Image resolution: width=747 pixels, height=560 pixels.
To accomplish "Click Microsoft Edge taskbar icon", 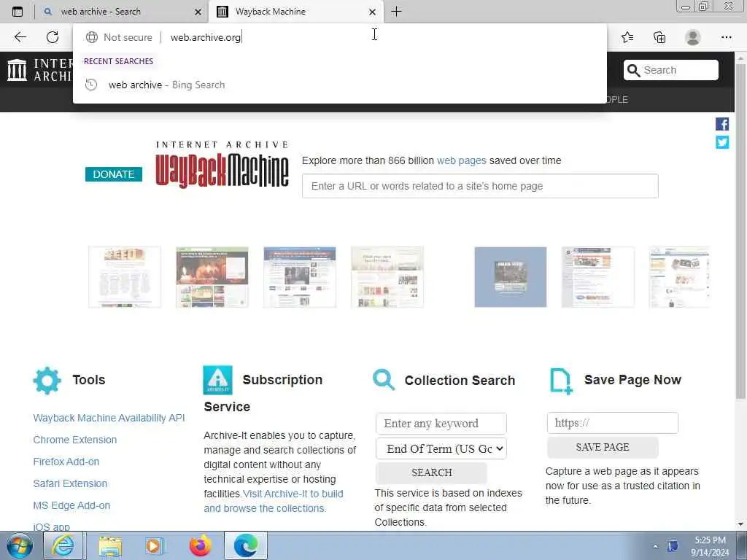I will [x=246, y=545].
